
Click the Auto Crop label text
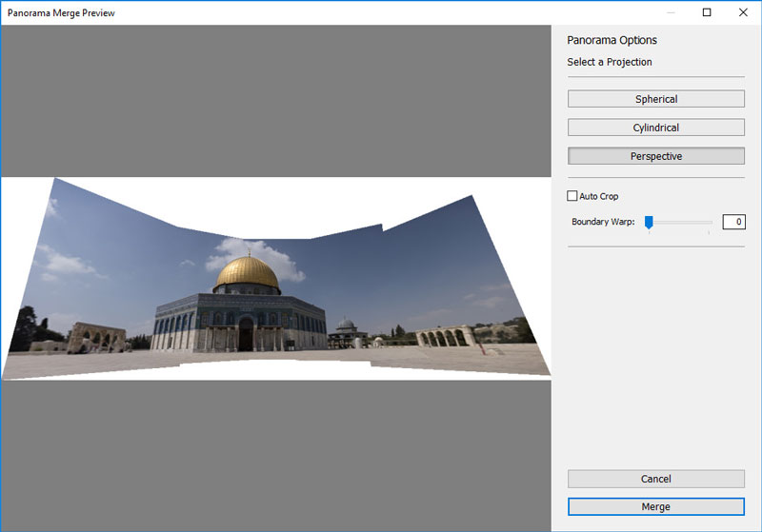click(x=599, y=196)
